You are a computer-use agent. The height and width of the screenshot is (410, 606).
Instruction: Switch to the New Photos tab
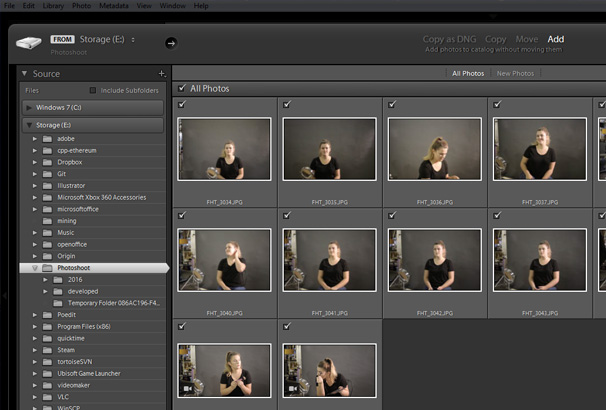coord(515,73)
